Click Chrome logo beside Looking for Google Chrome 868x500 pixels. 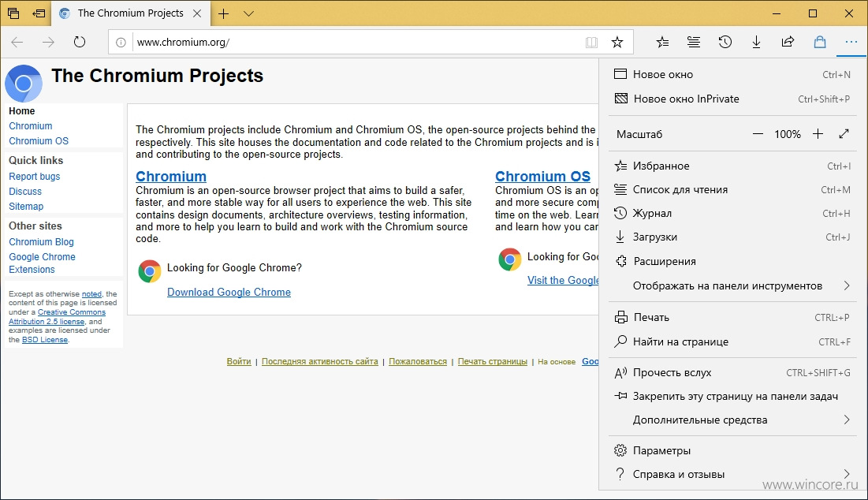point(150,271)
